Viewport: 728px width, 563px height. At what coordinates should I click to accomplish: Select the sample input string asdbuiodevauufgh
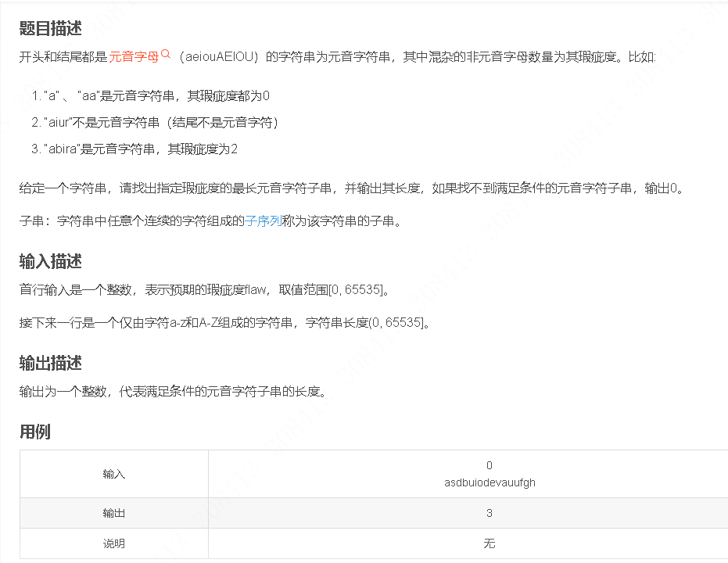tap(490, 482)
